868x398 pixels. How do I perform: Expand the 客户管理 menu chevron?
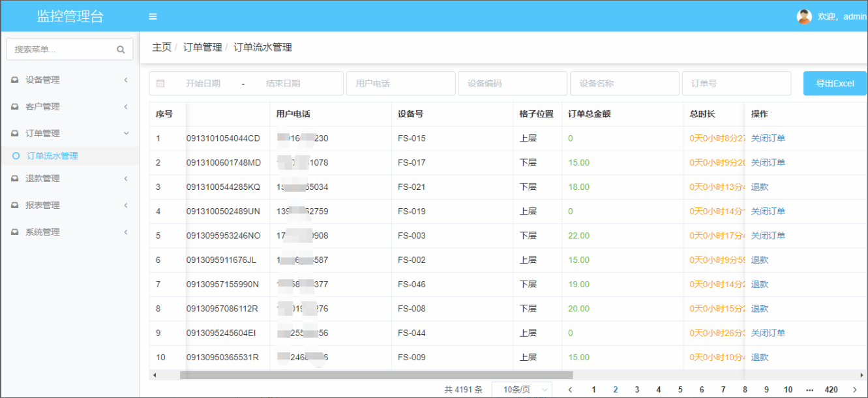click(126, 107)
